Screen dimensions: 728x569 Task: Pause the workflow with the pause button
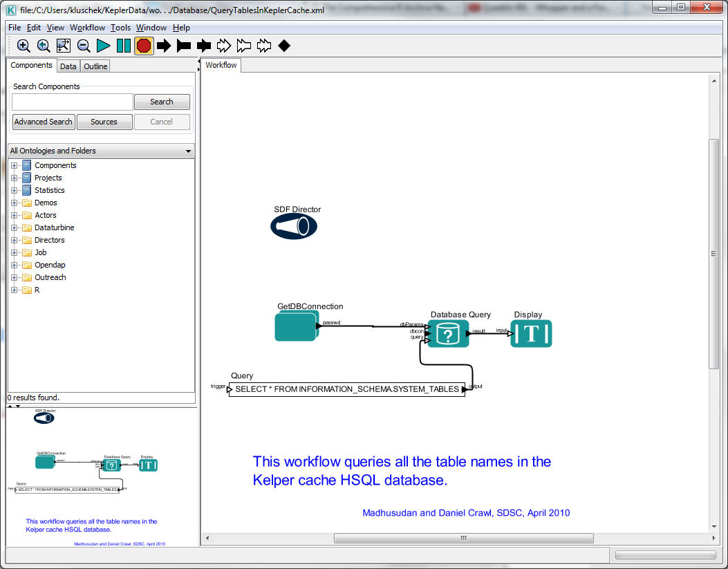[x=124, y=46]
